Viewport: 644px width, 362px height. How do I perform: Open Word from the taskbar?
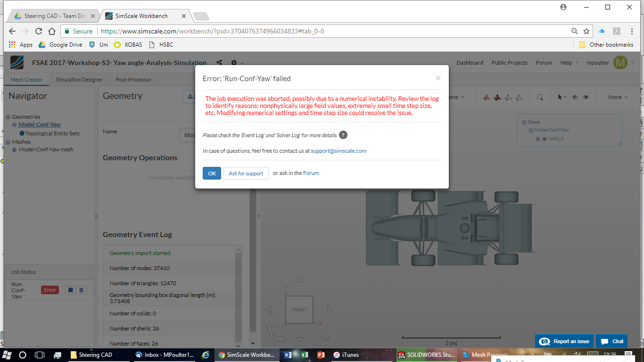coord(289,355)
